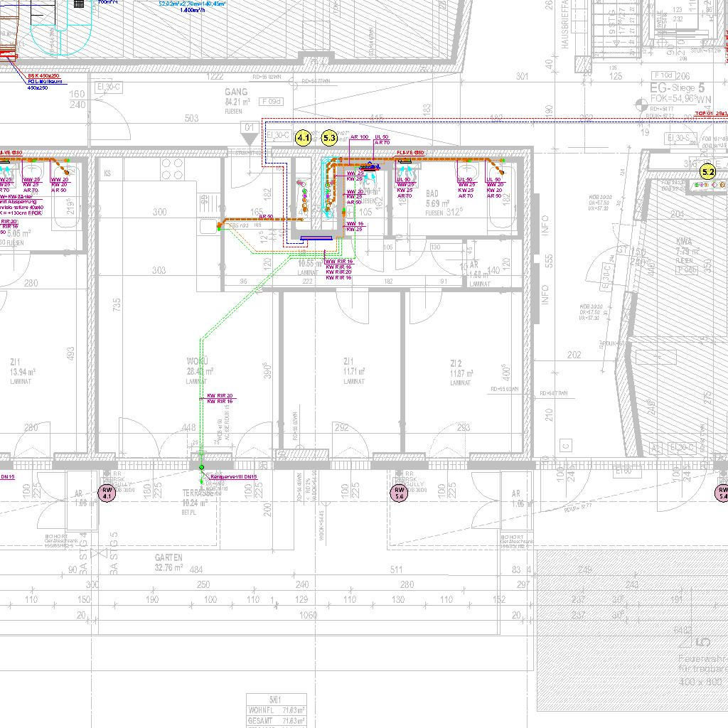This screenshot has width=728, height=728.
Task: Click the GARTEN 32.76 m² label
Action: pyautogui.click(x=169, y=562)
